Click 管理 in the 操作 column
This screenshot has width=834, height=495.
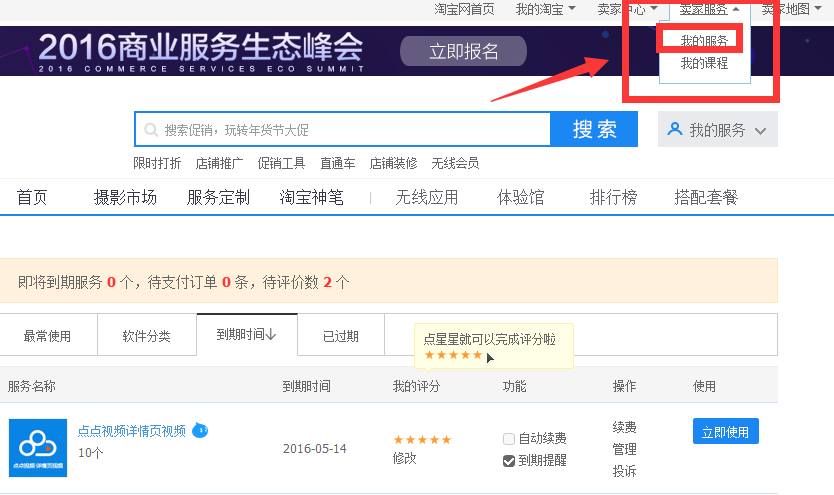pyautogui.click(x=624, y=449)
